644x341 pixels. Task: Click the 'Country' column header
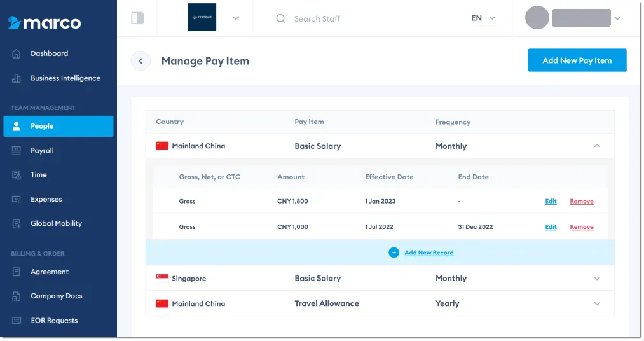tap(170, 122)
